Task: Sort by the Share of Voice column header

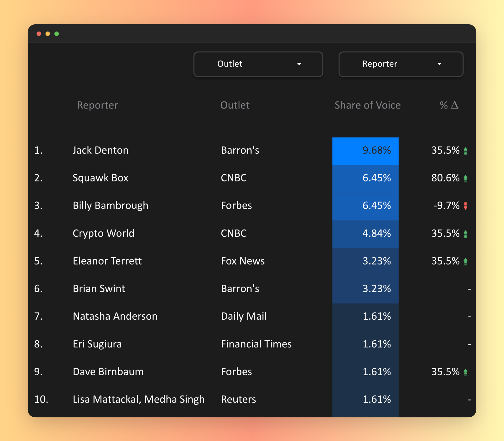Action: [x=367, y=105]
